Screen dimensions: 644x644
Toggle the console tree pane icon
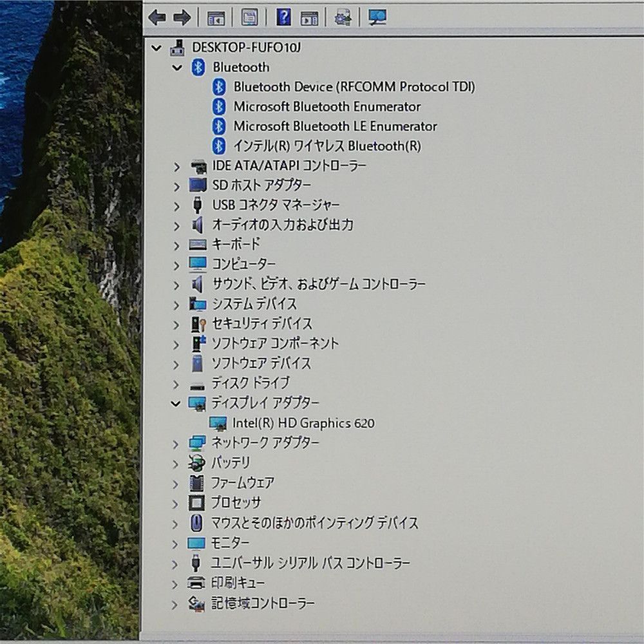[216, 18]
